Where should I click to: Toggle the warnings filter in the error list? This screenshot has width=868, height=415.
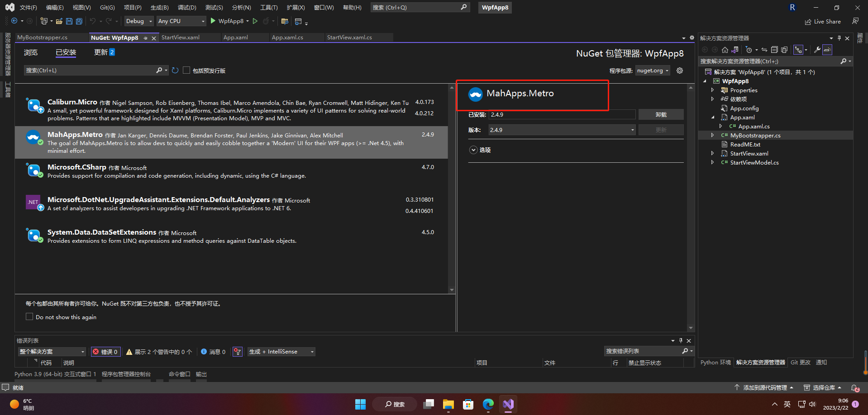pyautogui.click(x=159, y=352)
